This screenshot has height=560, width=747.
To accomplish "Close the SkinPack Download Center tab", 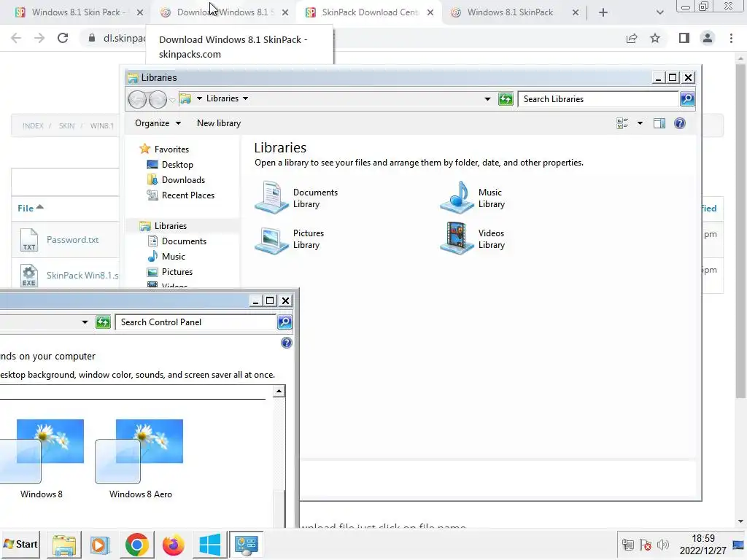I will coord(430,13).
